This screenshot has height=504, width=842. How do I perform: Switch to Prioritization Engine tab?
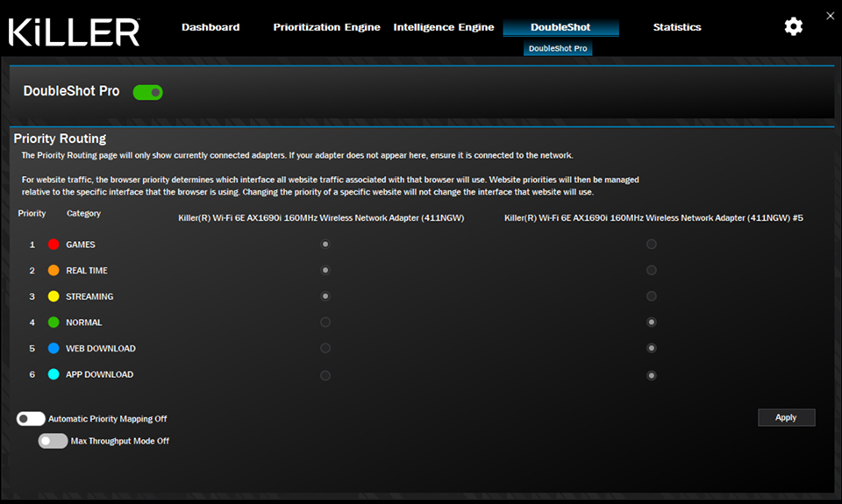(x=326, y=27)
